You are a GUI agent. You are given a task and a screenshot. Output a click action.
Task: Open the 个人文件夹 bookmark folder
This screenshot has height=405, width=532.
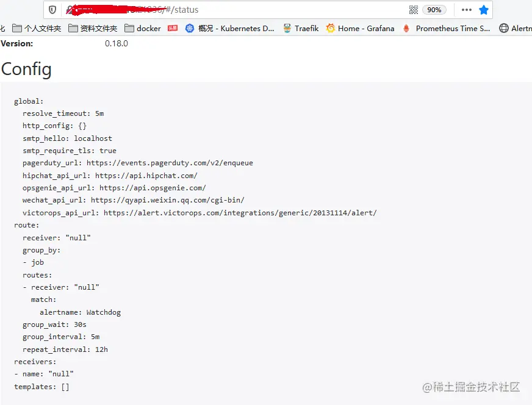pyautogui.click(x=37, y=29)
